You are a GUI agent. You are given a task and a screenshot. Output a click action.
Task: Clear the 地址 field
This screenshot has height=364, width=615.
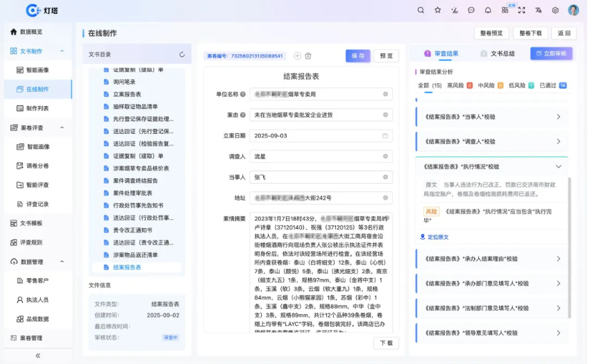[385, 198]
